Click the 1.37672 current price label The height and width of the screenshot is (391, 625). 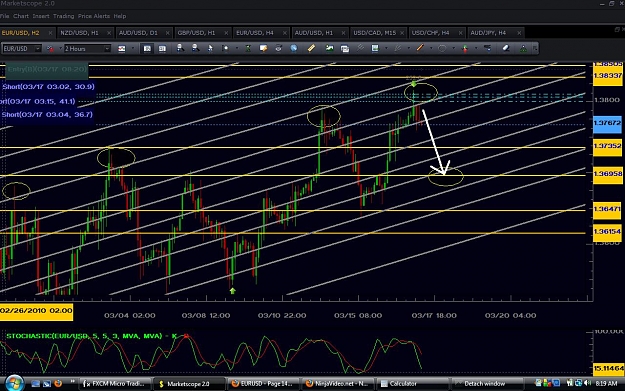tap(607, 123)
